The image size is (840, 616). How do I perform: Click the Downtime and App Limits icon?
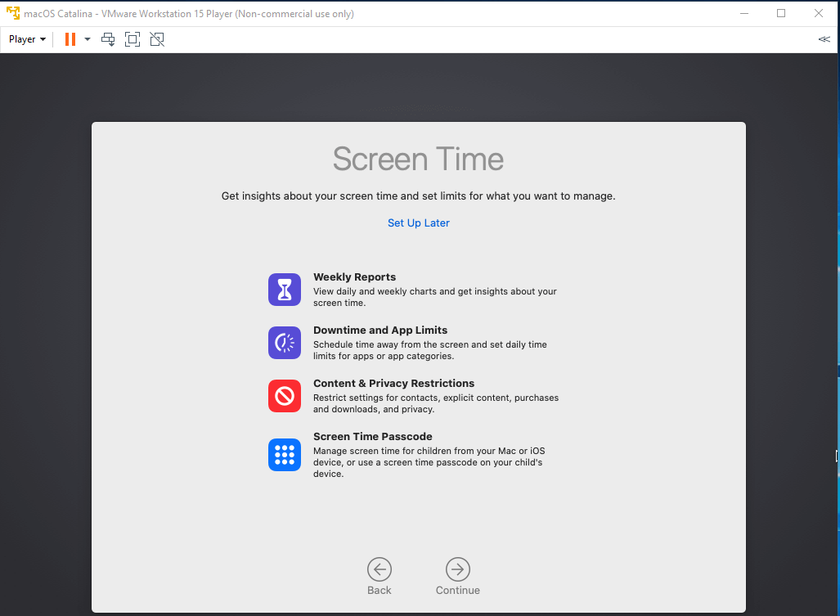(x=285, y=343)
